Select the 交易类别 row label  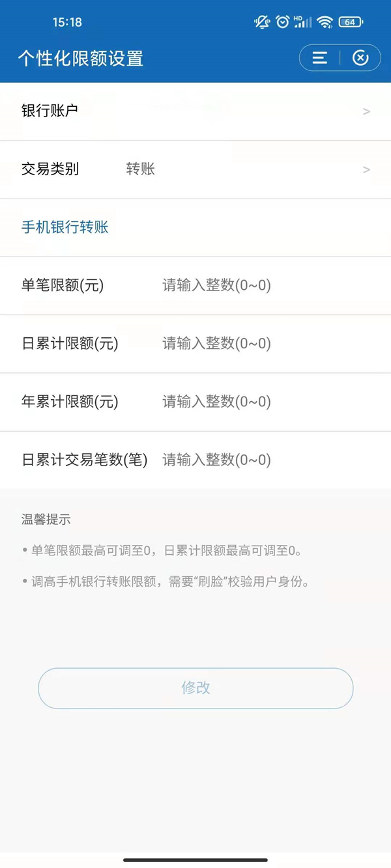(x=50, y=169)
